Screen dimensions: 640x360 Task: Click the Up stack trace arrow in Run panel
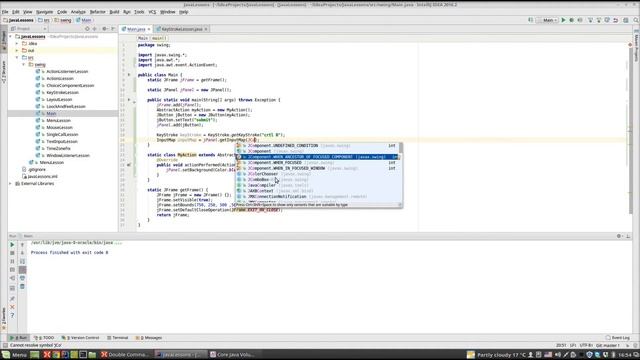click(x=22, y=244)
